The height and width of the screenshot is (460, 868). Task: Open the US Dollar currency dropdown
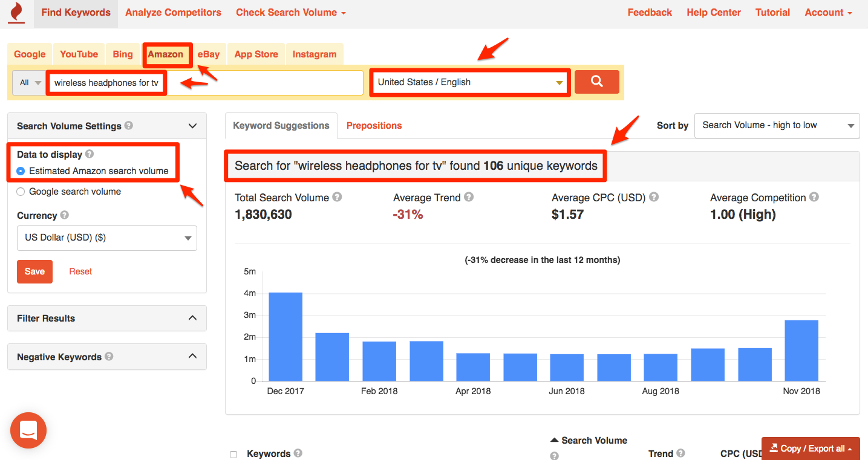pyautogui.click(x=106, y=238)
